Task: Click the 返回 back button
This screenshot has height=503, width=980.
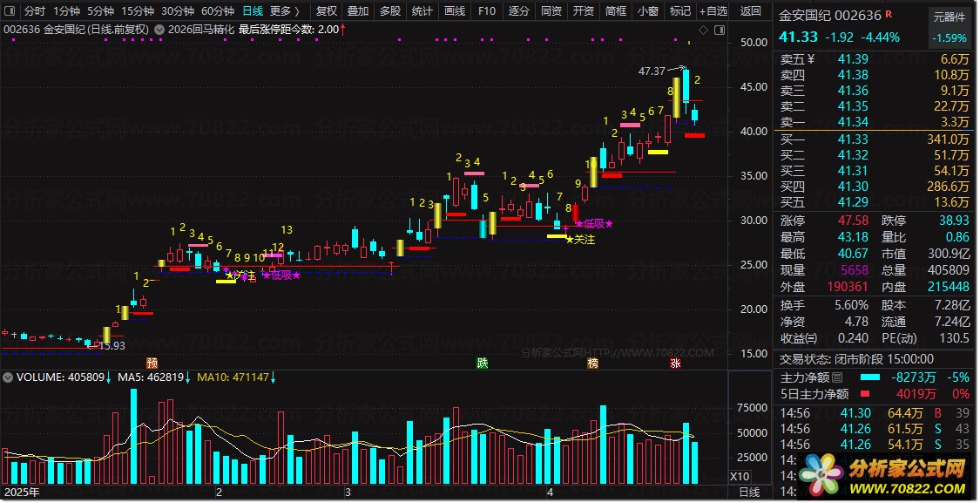Action: [751, 11]
